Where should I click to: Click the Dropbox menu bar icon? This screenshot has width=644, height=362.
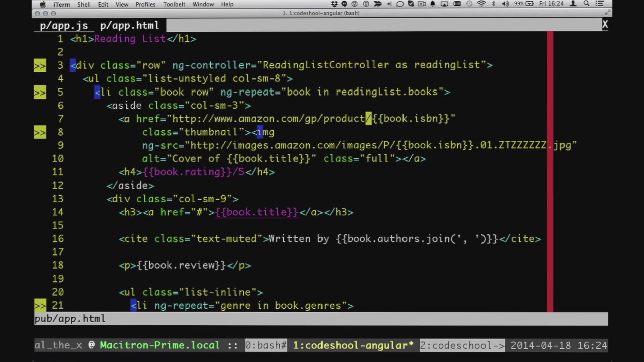tap(334, 4)
